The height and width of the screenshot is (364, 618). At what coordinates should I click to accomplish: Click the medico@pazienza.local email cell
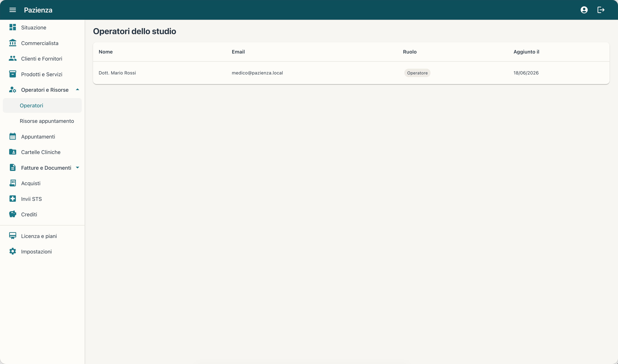[x=257, y=73]
